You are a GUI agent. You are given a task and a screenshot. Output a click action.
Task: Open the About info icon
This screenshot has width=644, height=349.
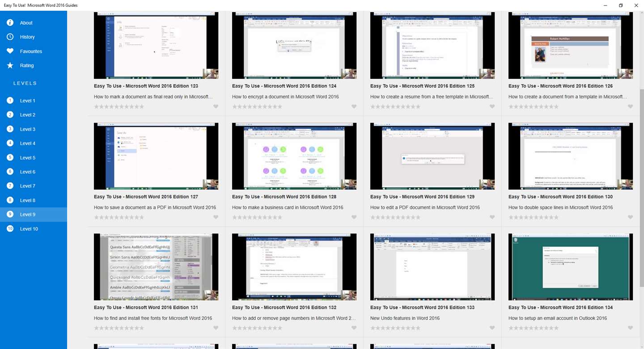pyautogui.click(x=10, y=22)
